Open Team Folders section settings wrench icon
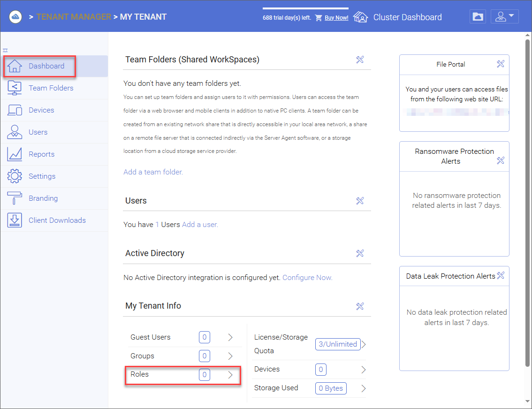The image size is (532, 409). point(360,60)
